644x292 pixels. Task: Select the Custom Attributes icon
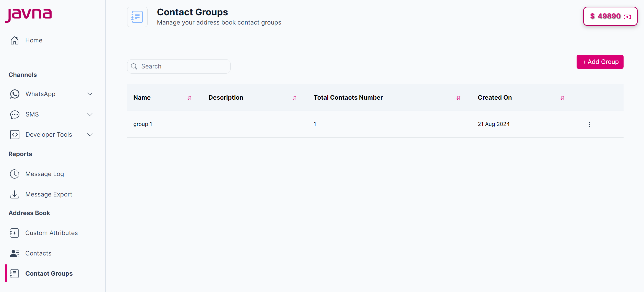pyautogui.click(x=15, y=233)
